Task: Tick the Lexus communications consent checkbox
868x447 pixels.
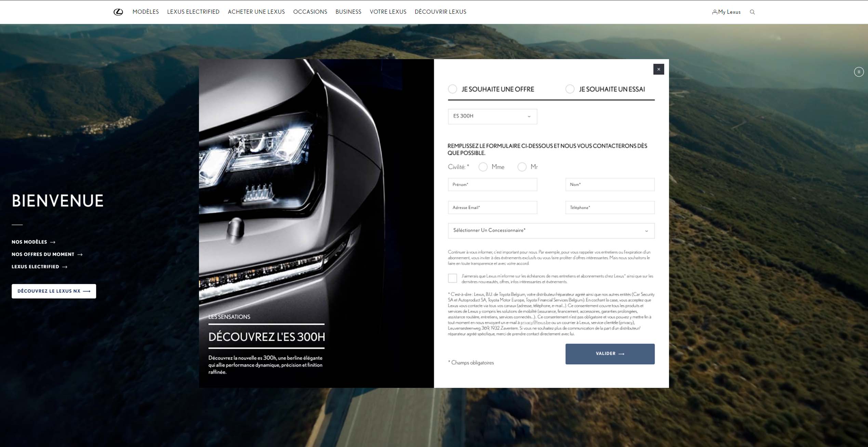Action: coord(452,278)
